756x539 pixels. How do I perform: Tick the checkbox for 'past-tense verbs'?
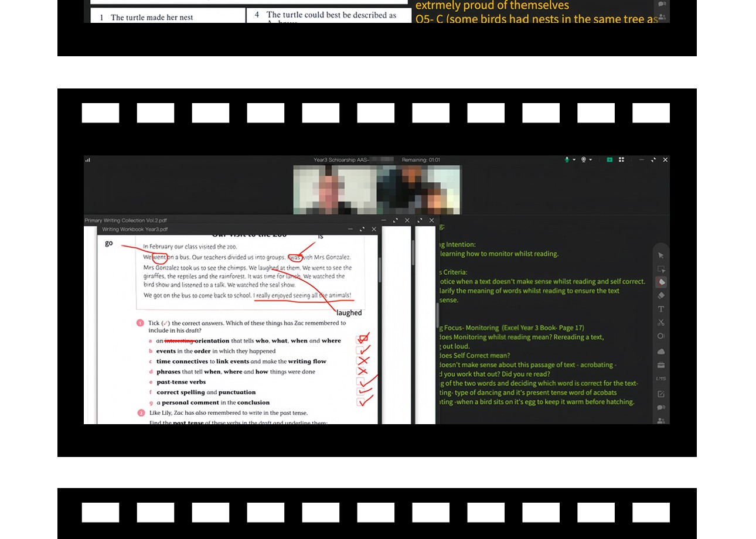pyautogui.click(x=360, y=382)
